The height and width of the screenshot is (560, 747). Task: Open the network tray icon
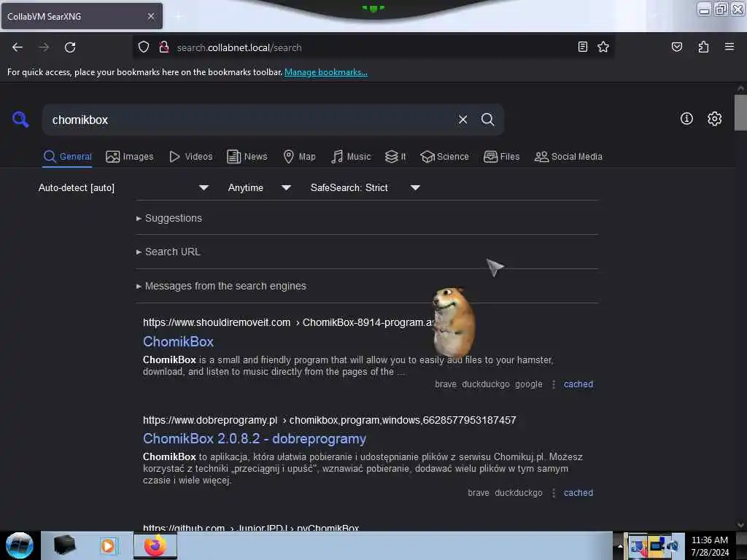[657, 545]
